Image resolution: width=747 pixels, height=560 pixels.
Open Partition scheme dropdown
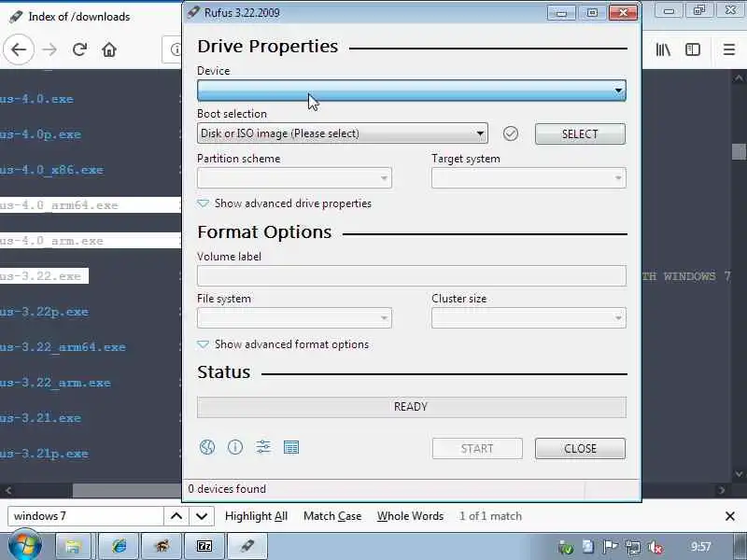294,178
